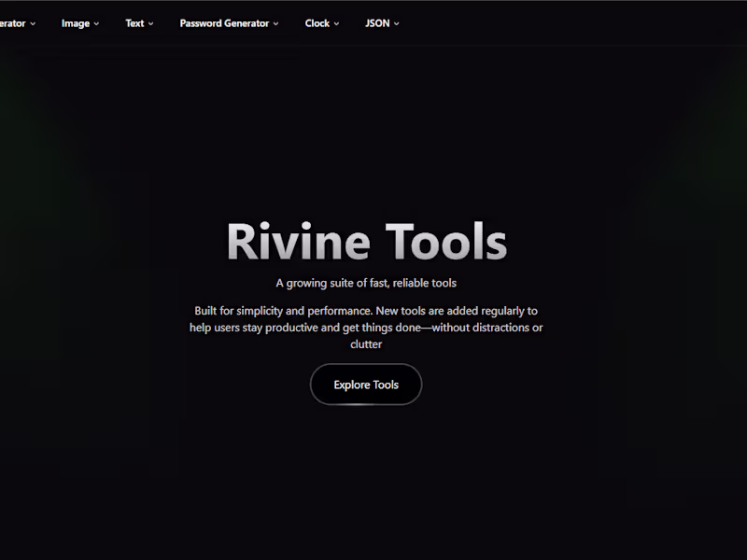Click the Image menu label
The image size is (747, 560).
75,23
